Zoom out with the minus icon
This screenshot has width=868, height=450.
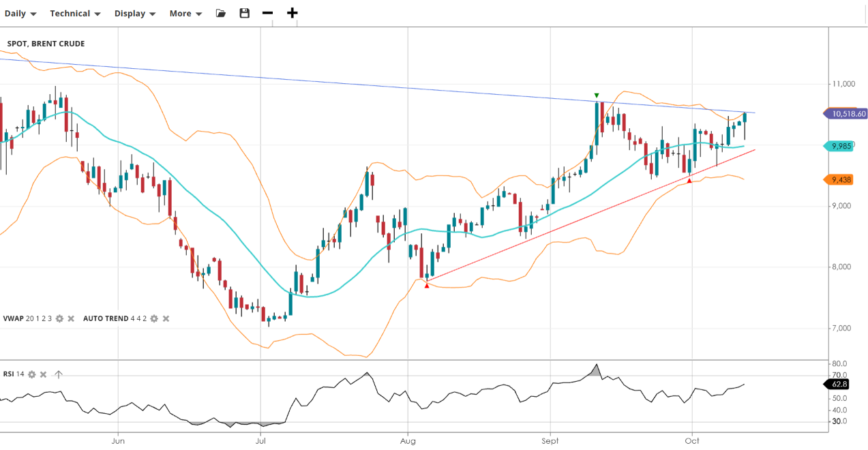pyautogui.click(x=268, y=13)
